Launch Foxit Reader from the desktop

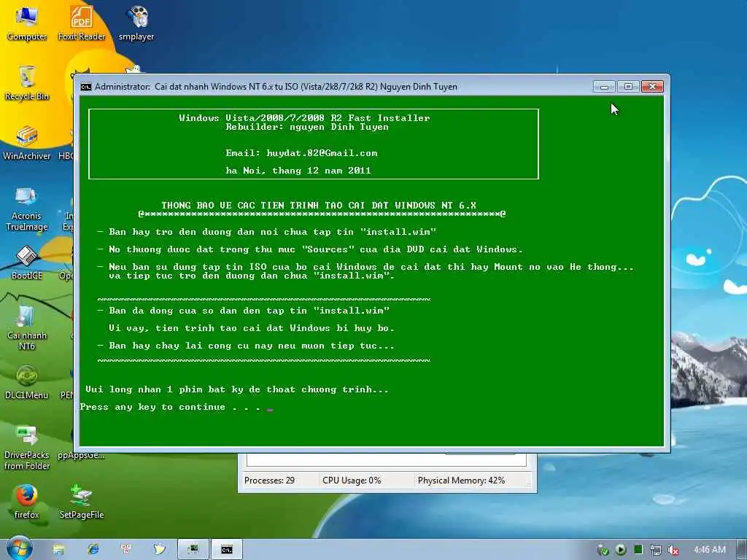click(82, 23)
